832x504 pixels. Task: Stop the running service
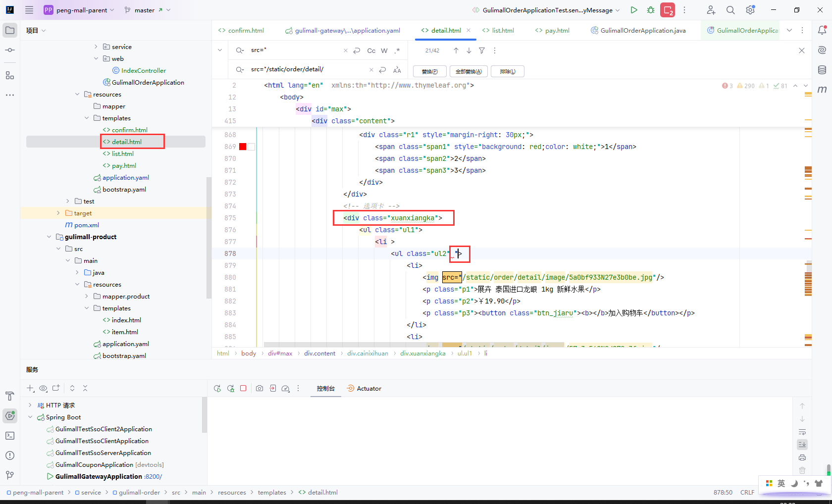tap(243, 389)
